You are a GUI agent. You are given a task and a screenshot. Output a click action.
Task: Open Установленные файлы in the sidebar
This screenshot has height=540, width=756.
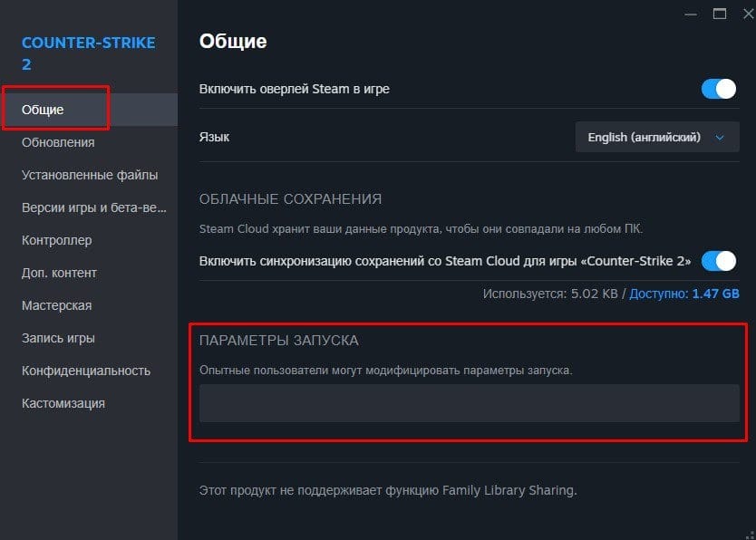click(90, 175)
